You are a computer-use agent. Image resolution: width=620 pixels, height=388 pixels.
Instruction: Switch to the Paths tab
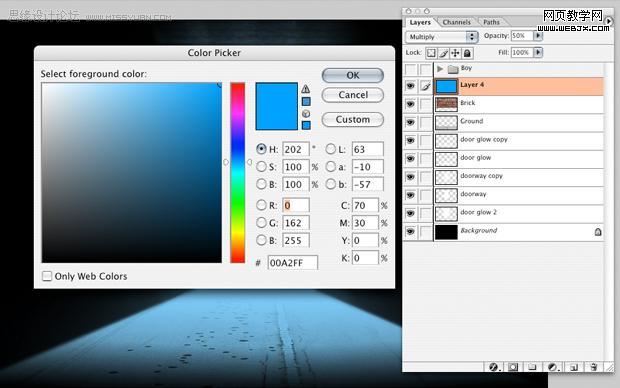pyautogui.click(x=491, y=22)
